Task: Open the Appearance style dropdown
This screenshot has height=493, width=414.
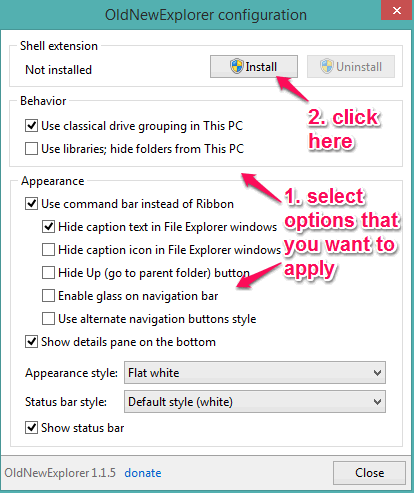Action: coord(255,373)
